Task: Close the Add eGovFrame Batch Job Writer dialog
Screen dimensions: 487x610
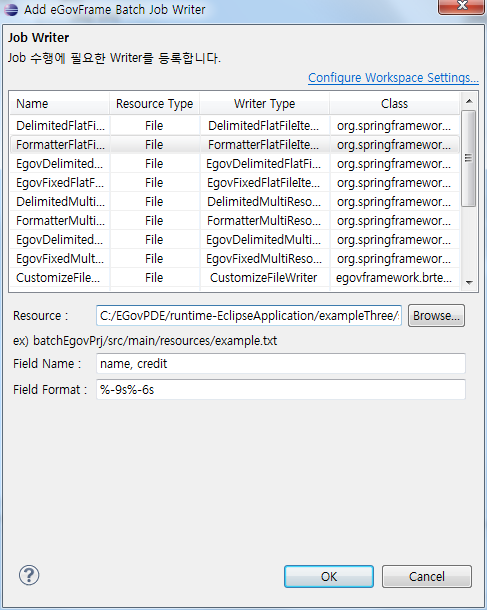Action: [x=462, y=6]
